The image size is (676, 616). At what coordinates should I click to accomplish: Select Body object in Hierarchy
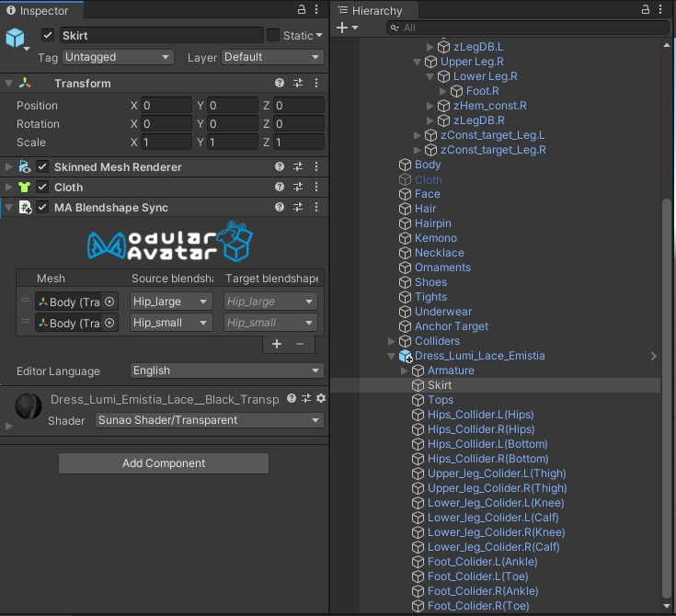pyautogui.click(x=428, y=165)
